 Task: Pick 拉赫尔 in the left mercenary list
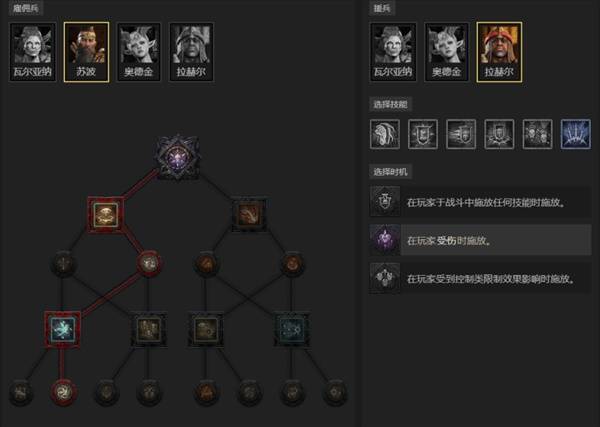point(191,52)
